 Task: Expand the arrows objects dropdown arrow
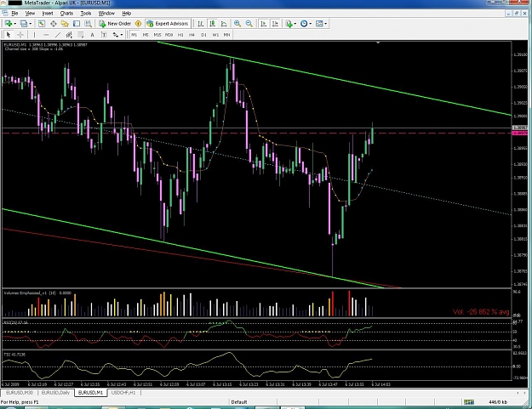coord(122,35)
